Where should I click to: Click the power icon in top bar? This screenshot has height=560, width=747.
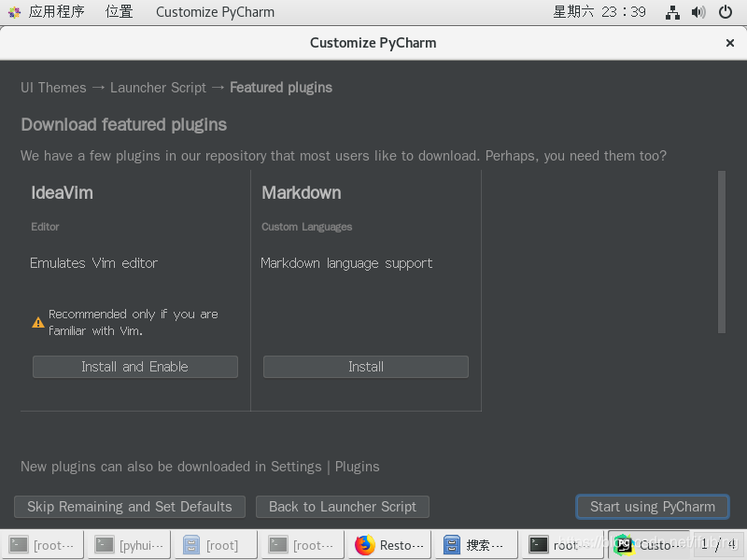pos(726,12)
